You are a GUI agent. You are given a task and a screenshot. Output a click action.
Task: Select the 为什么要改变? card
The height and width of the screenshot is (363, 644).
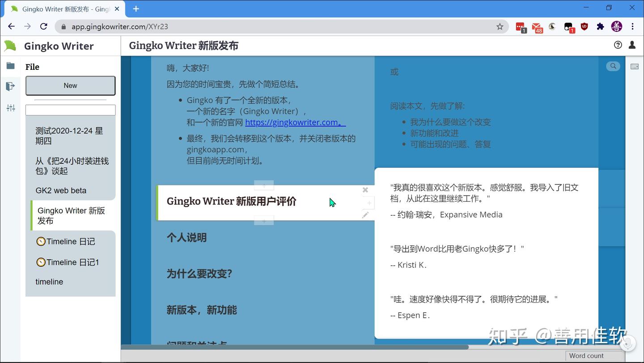[199, 273]
